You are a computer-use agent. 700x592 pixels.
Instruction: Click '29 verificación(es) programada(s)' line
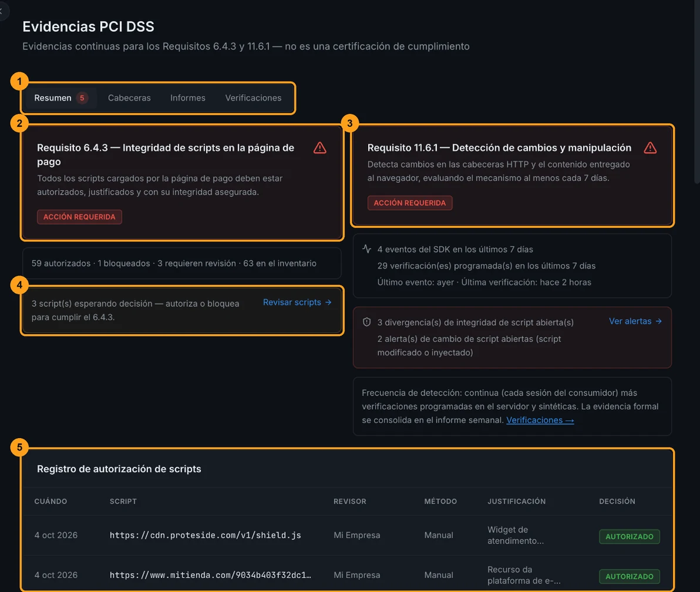(x=486, y=265)
